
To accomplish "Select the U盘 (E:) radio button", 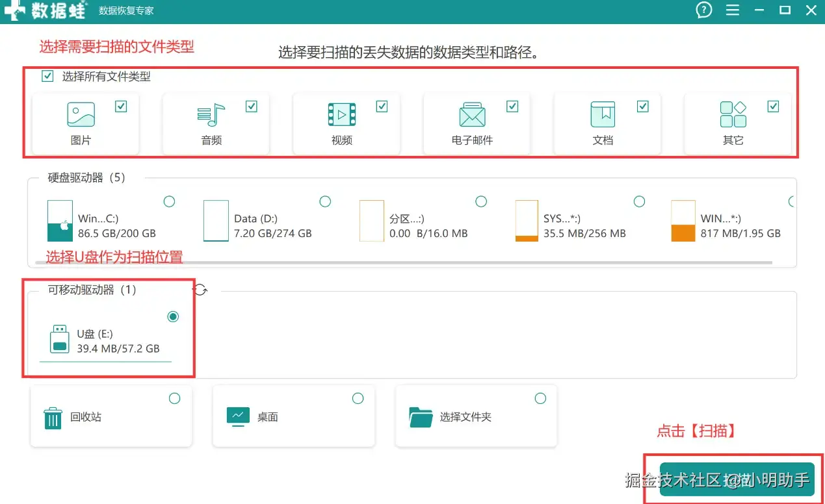I will click(172, 316).
